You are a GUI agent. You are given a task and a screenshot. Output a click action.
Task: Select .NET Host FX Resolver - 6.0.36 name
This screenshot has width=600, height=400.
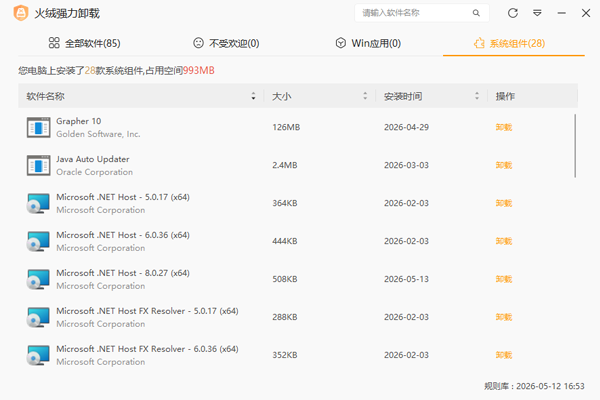[x=147, y=348]
